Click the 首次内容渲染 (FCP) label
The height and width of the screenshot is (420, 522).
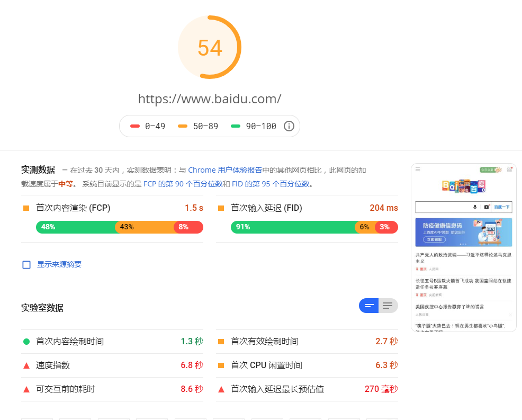pos(73,208)
